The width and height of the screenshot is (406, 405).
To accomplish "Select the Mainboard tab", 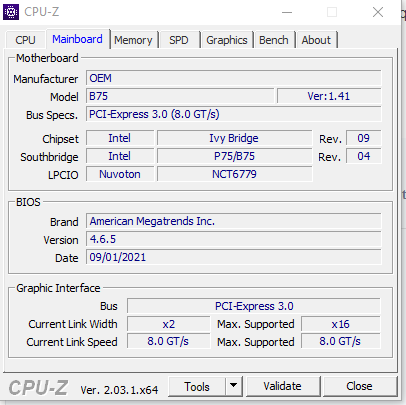I will pos(77,39).
